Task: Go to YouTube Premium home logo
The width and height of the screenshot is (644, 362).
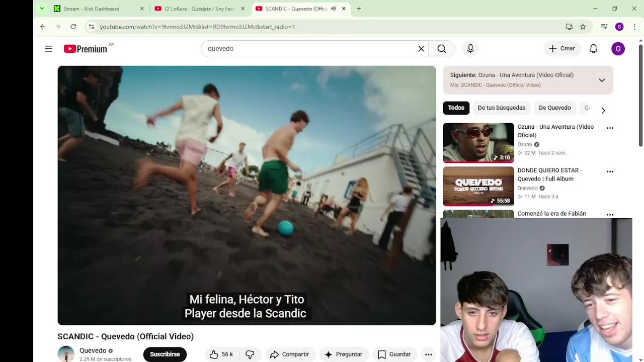Action: (86, 49)
